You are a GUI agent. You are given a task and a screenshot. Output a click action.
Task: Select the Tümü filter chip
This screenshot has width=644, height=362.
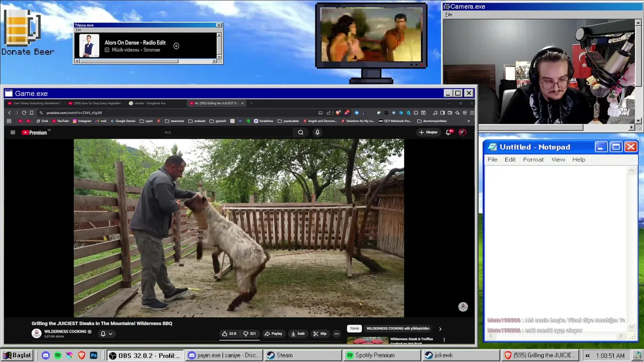(354, 328)
